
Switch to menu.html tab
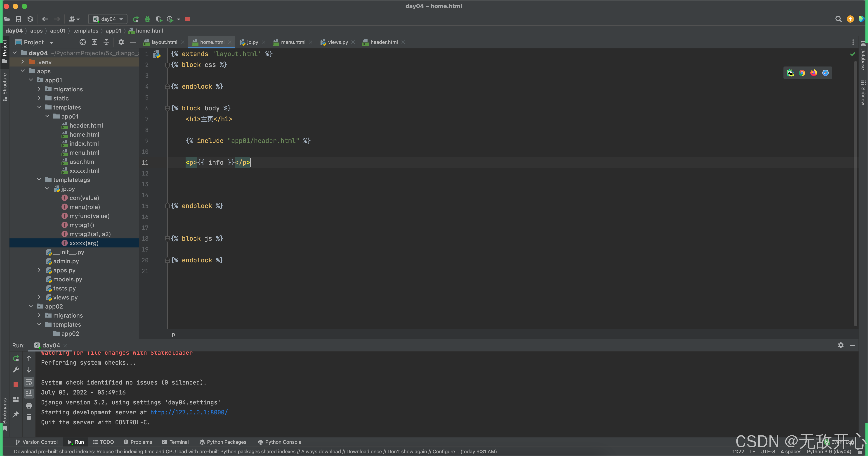pyautogui.click(x=289, y=42)
